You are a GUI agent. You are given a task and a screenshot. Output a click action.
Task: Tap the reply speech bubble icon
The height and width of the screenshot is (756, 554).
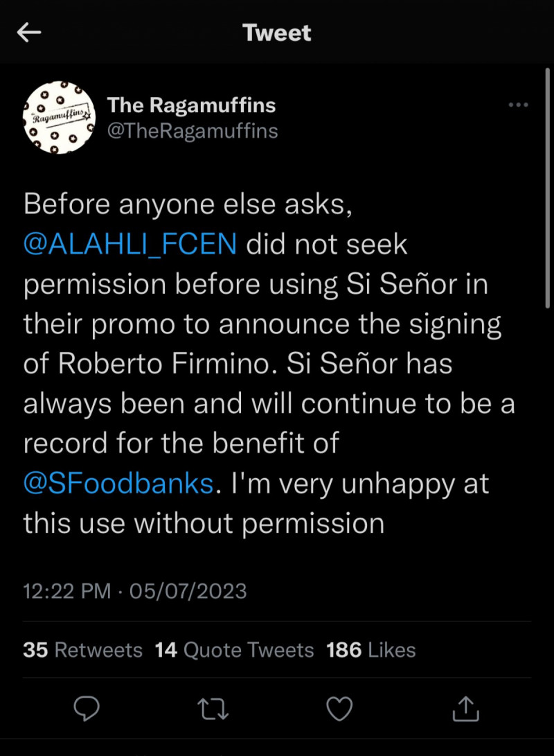point(87,708)
